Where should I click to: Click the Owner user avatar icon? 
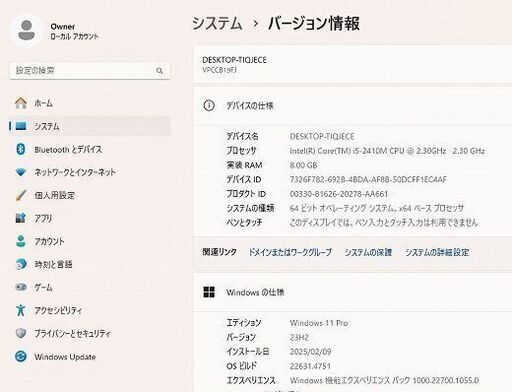[x=27, y=30]
